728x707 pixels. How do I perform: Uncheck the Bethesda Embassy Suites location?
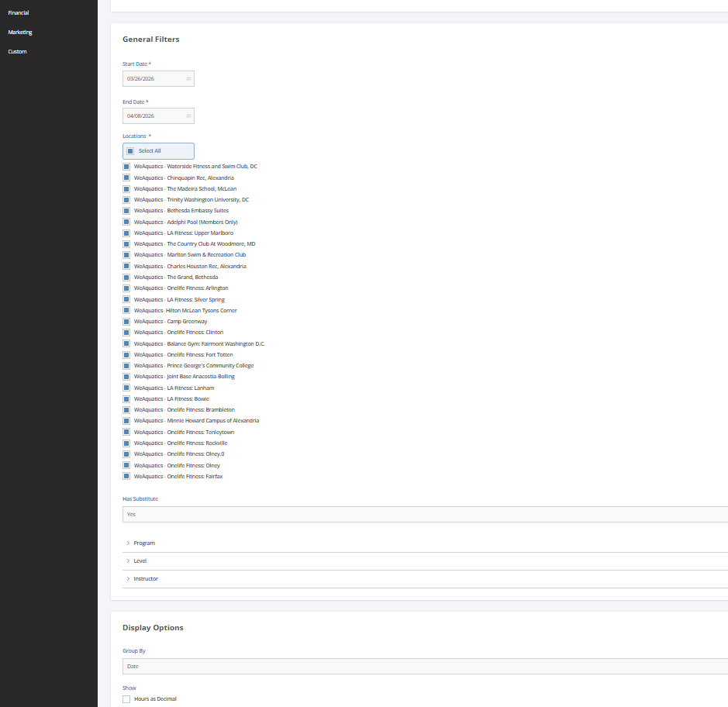(x=126, y=211)
